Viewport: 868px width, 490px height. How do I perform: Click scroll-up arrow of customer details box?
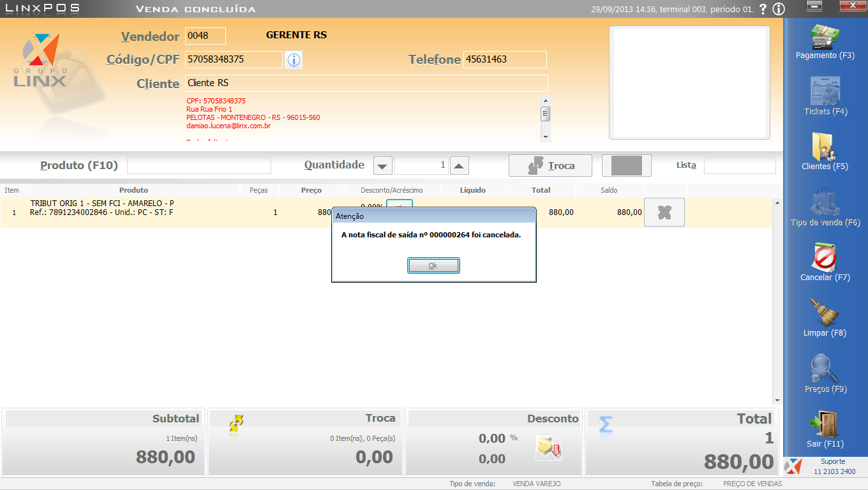point(545,100)
